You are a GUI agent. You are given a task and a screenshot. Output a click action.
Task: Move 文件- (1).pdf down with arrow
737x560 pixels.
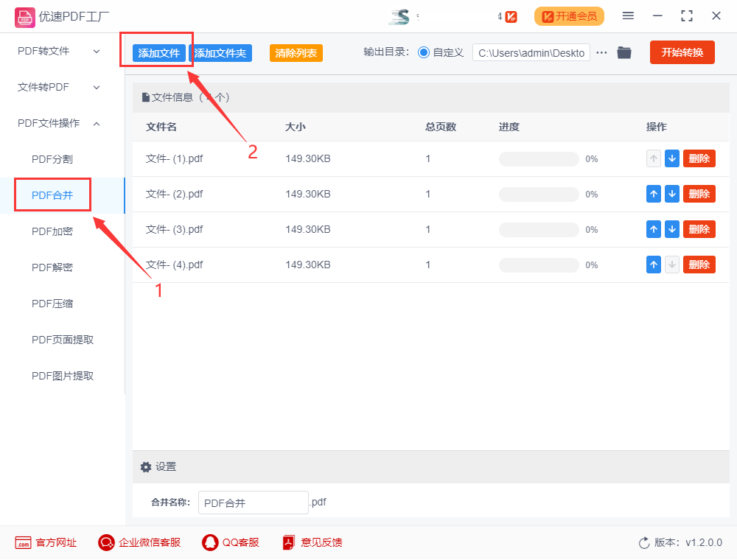tap(672, 159)
